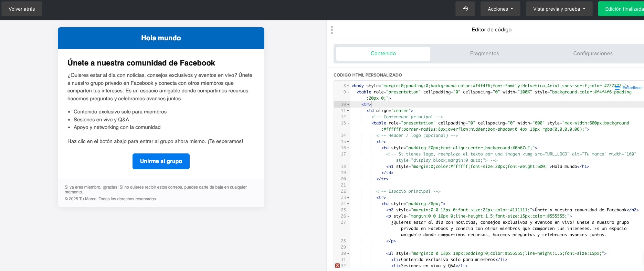The width and height of the screenshot is (644, 271).
Task: Click the Espacio principal comment on line 22
Action: [408, 191]
